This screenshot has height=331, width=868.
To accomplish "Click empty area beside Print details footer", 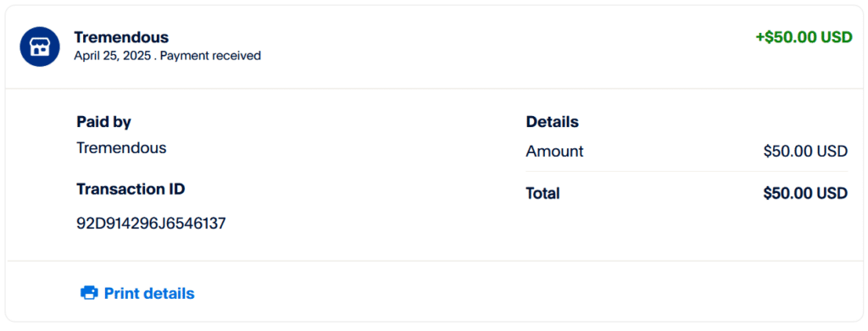I will 526,292.
